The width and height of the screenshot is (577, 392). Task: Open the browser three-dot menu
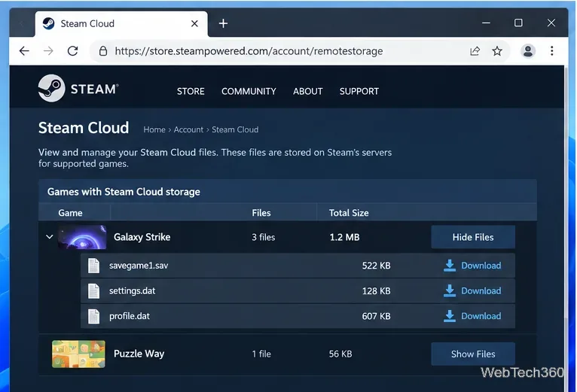551,50
